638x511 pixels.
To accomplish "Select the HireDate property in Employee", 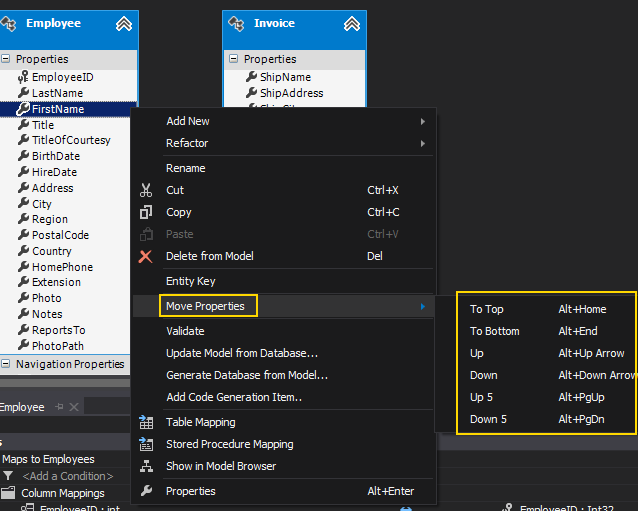I will [x=54, y=172].
